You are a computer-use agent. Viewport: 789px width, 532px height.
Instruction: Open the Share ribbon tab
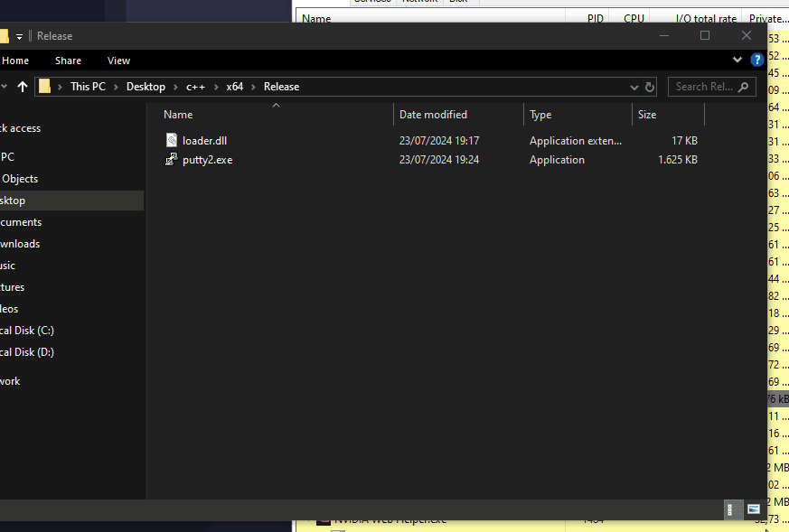click(68, 61)
